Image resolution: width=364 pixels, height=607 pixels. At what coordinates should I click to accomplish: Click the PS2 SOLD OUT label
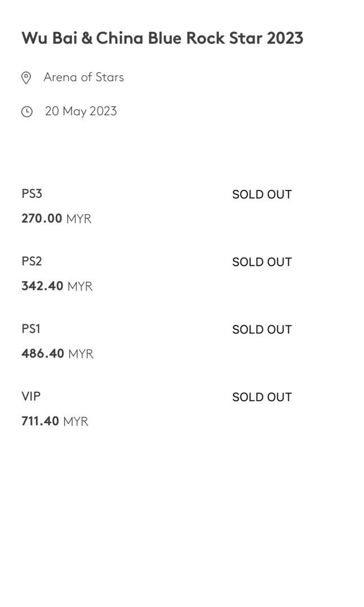click(x=262, y=262)
